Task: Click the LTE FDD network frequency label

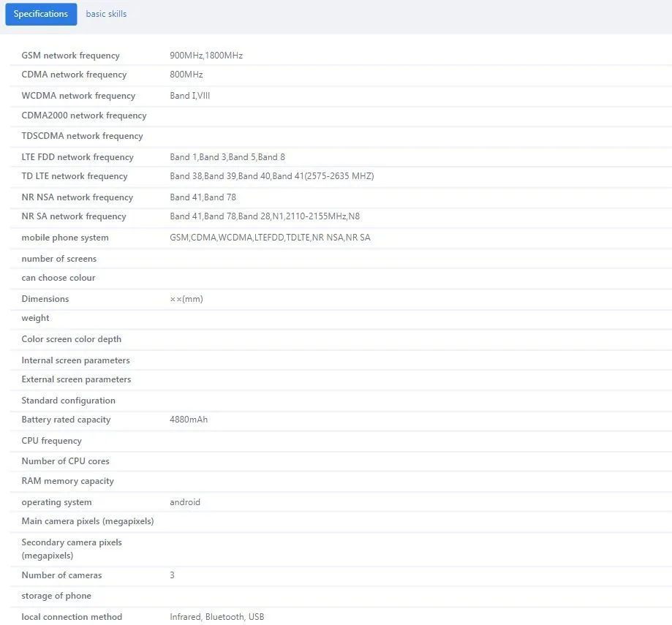Action: point(78,157)
